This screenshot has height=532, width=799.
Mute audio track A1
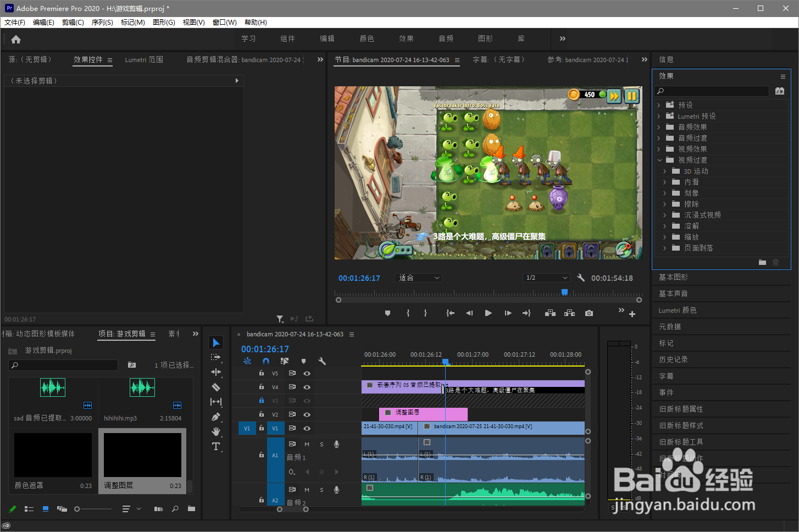point(307,444)
